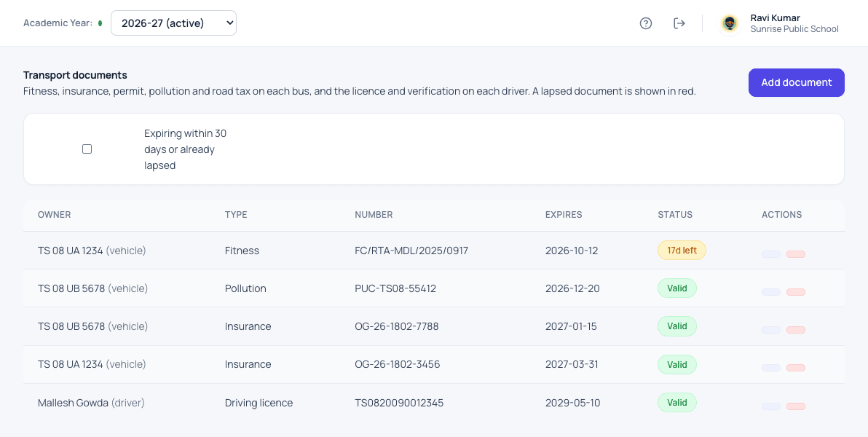Viewport: 868px width, 437px height.
Task: Click the 'Expiring within 30 days' filter label
Action: (186, 149)
